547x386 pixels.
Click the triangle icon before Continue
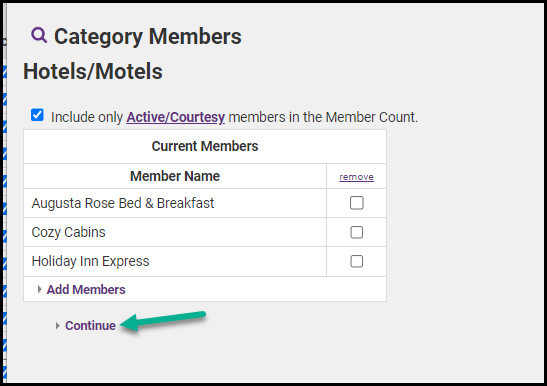pyautogui.click(x=58, y=326)
